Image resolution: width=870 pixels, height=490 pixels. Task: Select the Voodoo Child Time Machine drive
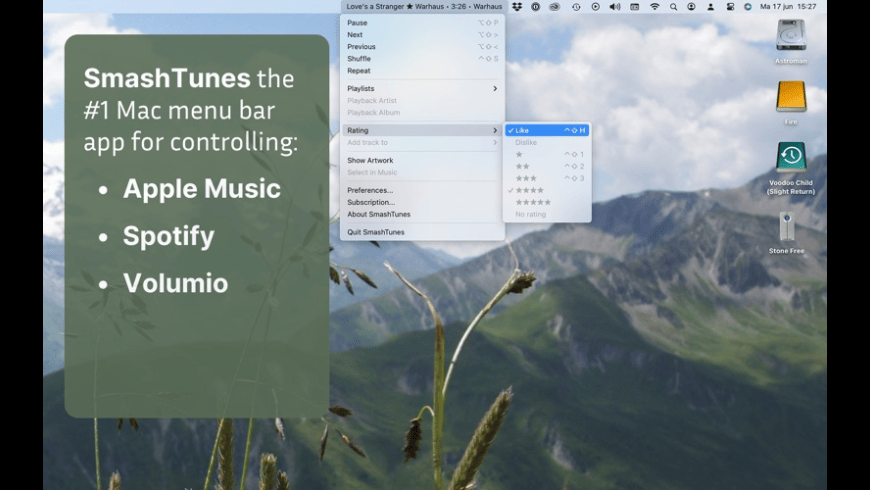pyautogui.click(x=791, y=158)
